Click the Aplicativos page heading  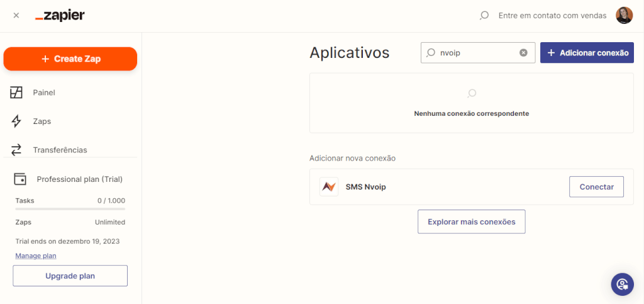click(350, 53)
